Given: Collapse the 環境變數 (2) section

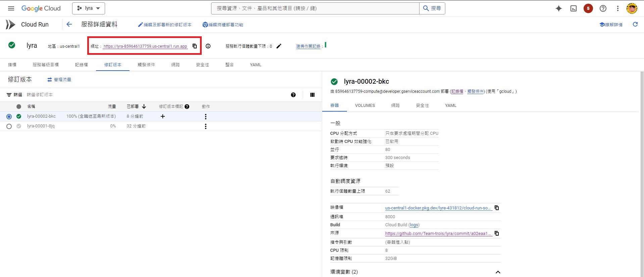Looking at the screenshot, I should point(498,272).
